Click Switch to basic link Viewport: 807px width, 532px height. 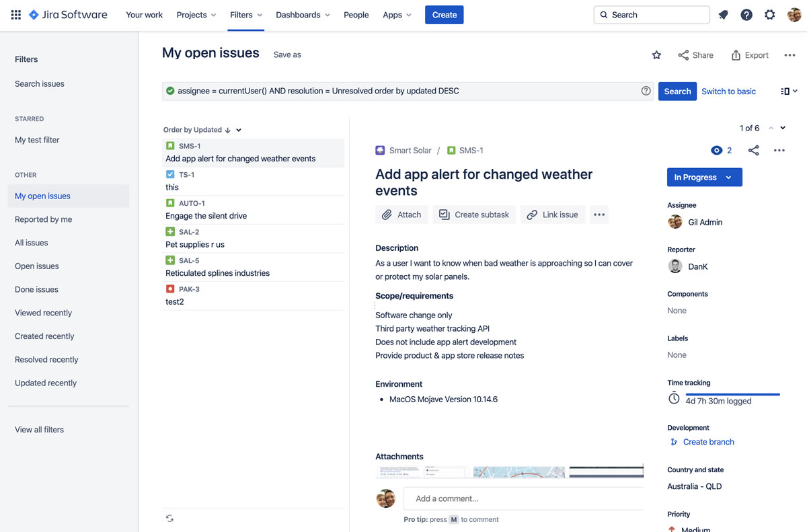click(728, 91)
